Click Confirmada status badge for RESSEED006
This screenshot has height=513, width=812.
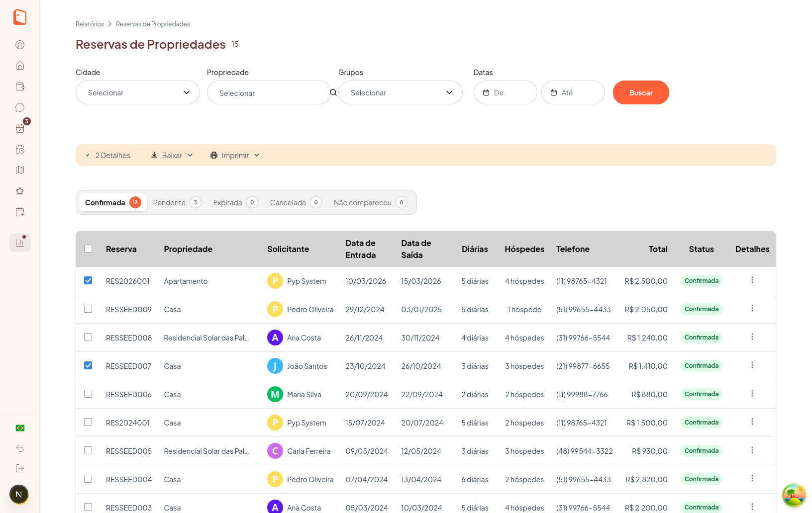(x=702, y=394)
